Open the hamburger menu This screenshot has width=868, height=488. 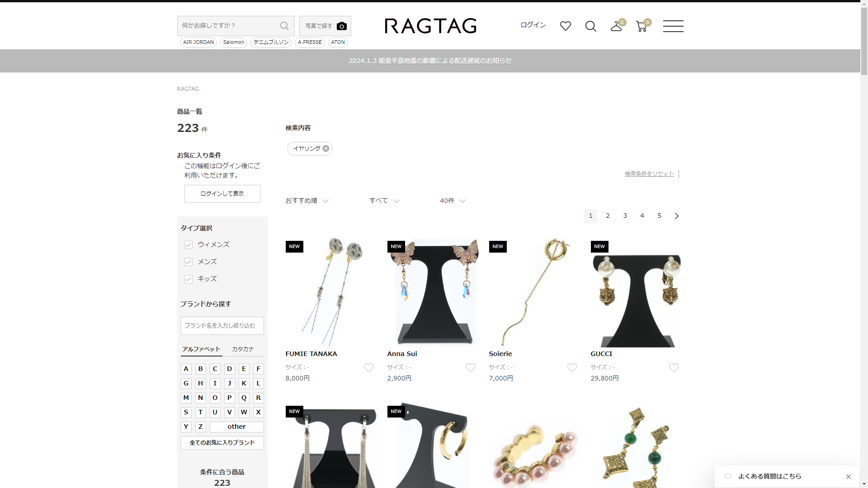673,26
